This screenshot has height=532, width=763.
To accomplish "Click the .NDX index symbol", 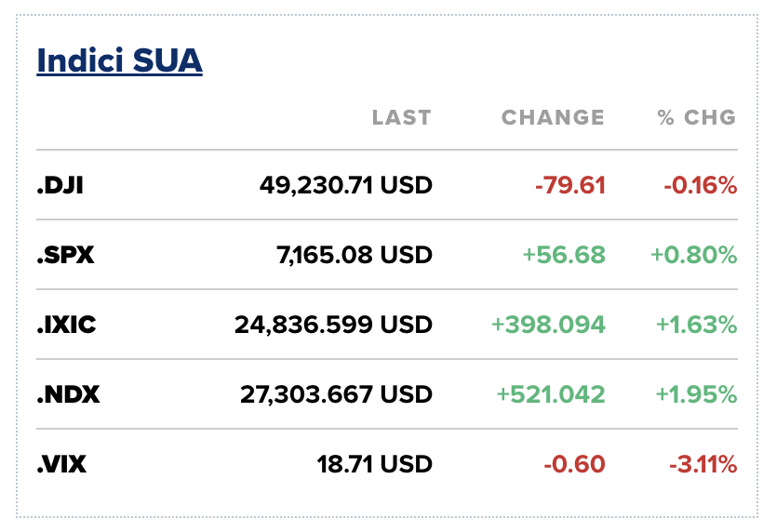I will [x=68, y=394].
